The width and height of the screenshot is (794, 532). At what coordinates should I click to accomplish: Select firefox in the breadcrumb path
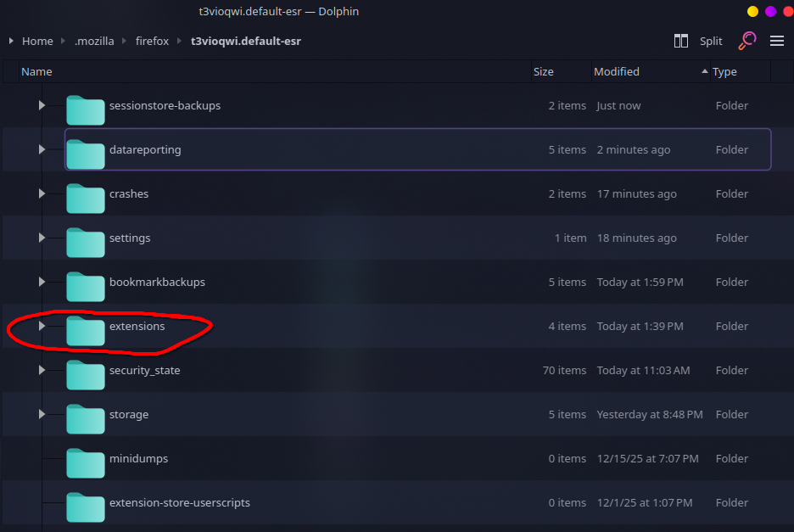pyautogui.click(x=152, y=40)
